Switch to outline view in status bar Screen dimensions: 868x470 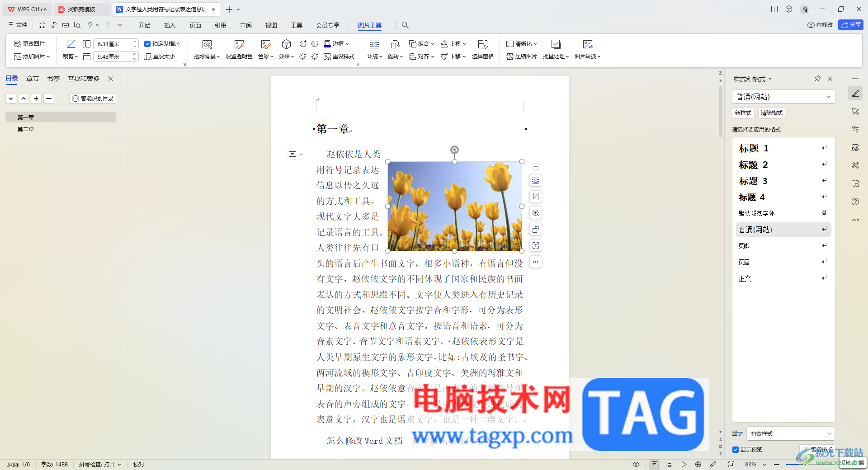(x=669, y=464)
